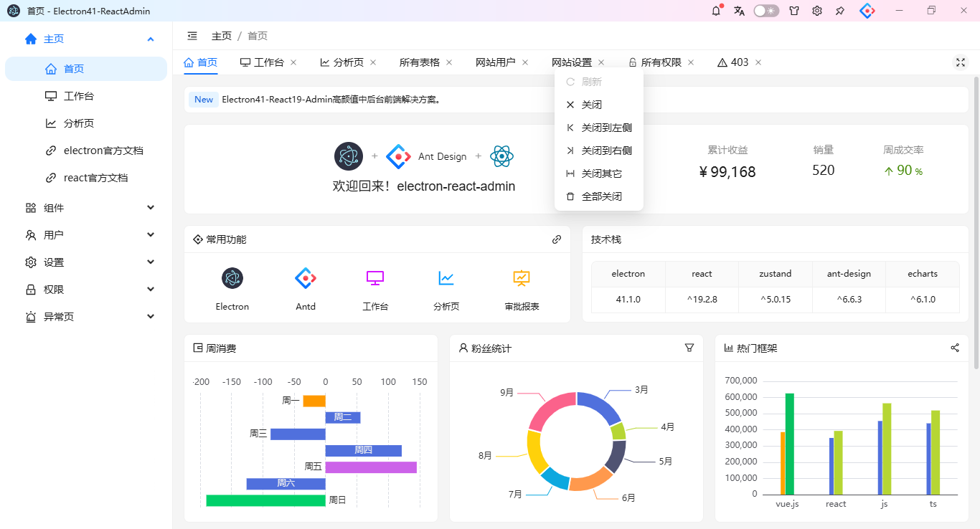
Task: Click the fullscreen icon beside the tabs
Action: pyautogui.click(x=960, y=62)
